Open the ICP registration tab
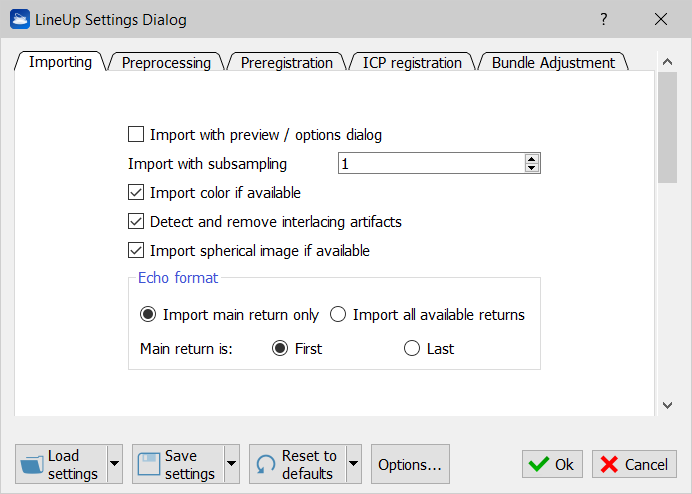Screen dimensions: 692x494 click(412, 63)
